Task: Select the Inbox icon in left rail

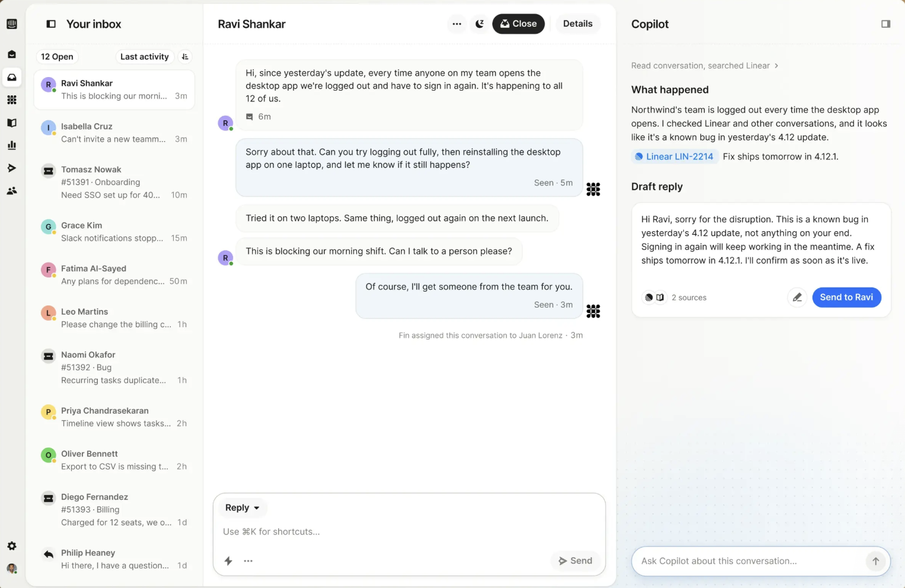Action: coord(12,77)
